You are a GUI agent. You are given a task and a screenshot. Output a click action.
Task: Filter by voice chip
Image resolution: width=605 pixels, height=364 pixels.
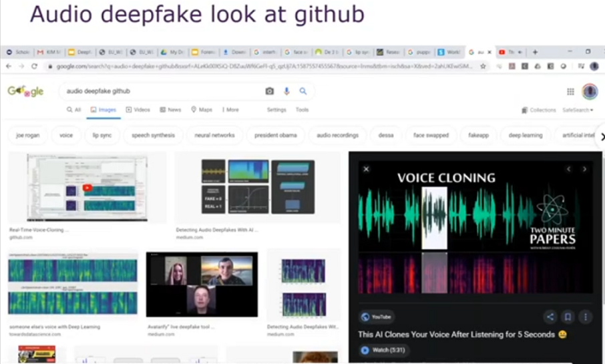(66, 135)
